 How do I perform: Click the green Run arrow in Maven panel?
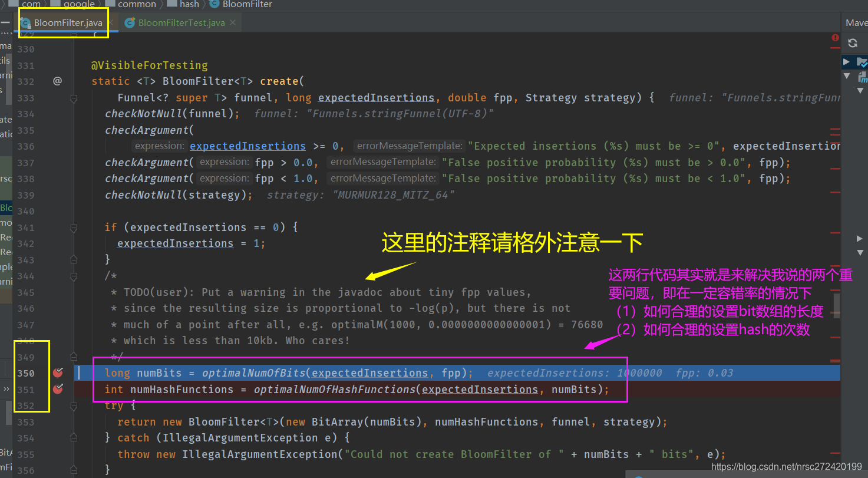[x=846, y=61]
